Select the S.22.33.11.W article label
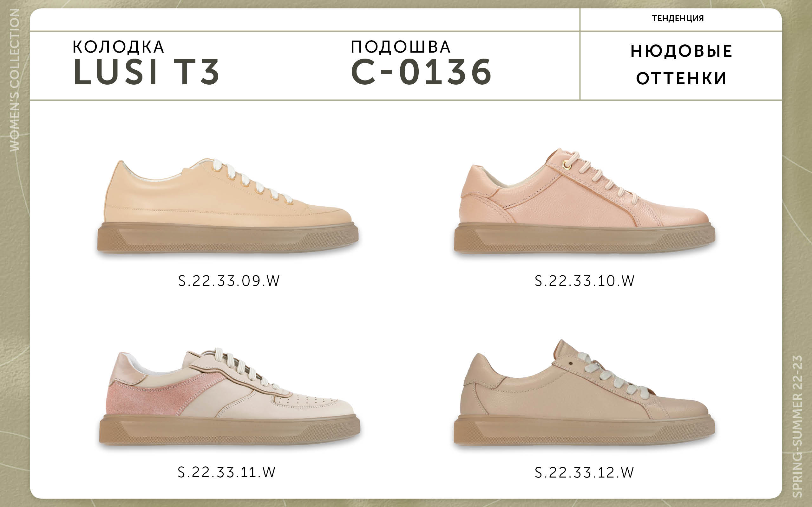This screenshot has height=507, width=812. click(226, 472)
